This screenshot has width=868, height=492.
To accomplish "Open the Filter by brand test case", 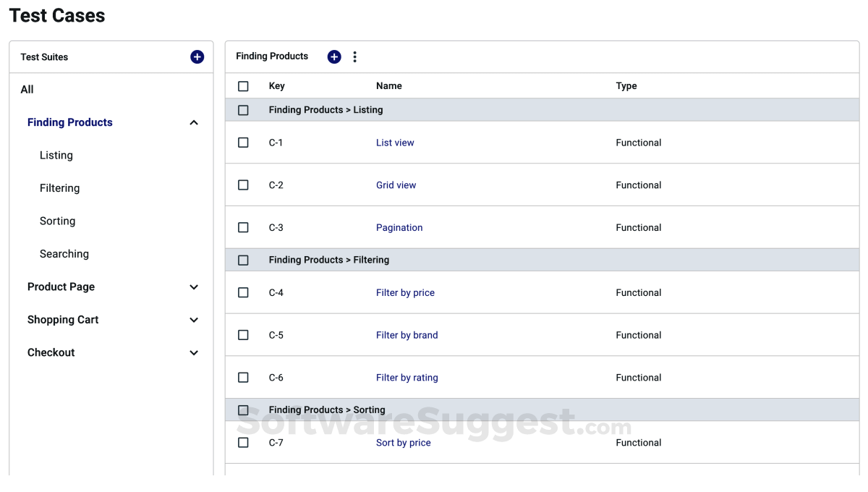I will (x=407, y=334).
